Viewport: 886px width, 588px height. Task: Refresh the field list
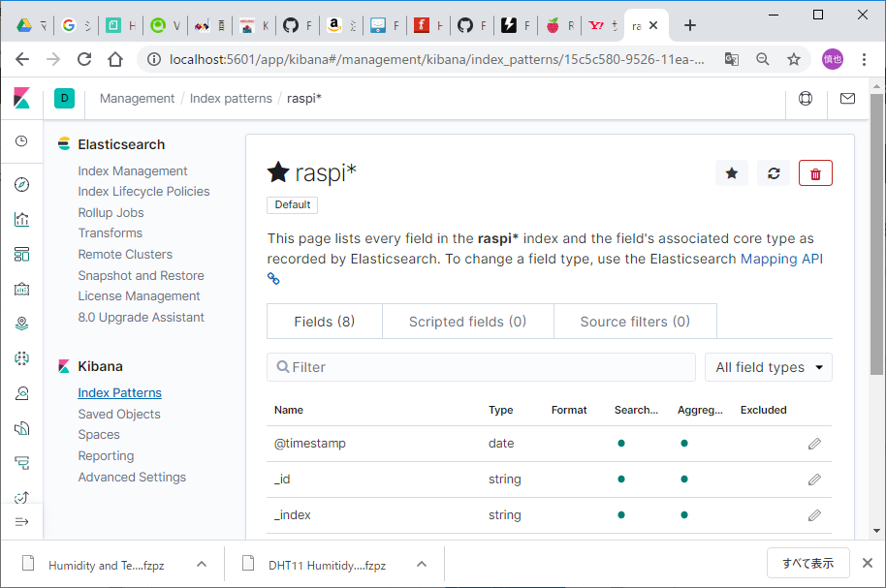point(774,173)
